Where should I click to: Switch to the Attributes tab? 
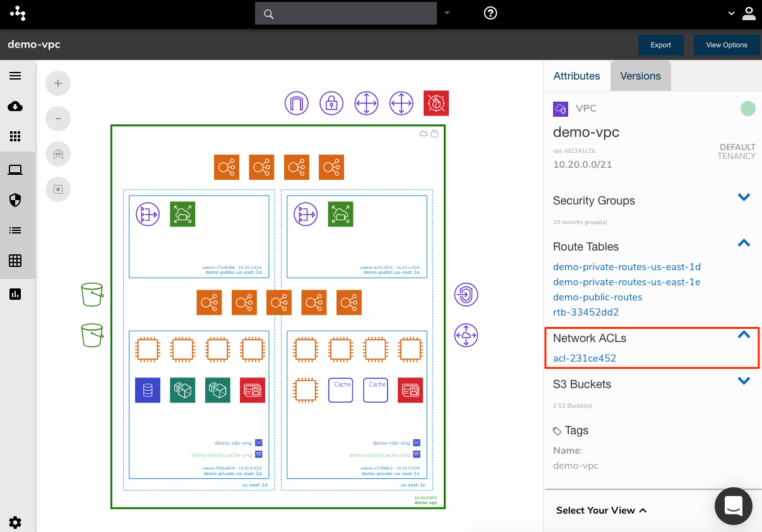(x=576, y=76)
